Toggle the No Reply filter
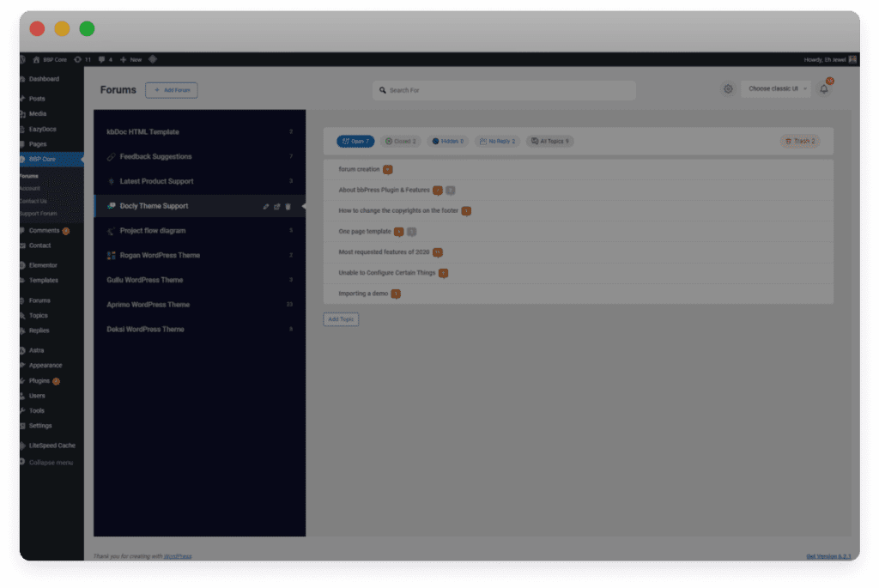 (x=496, y=141)
